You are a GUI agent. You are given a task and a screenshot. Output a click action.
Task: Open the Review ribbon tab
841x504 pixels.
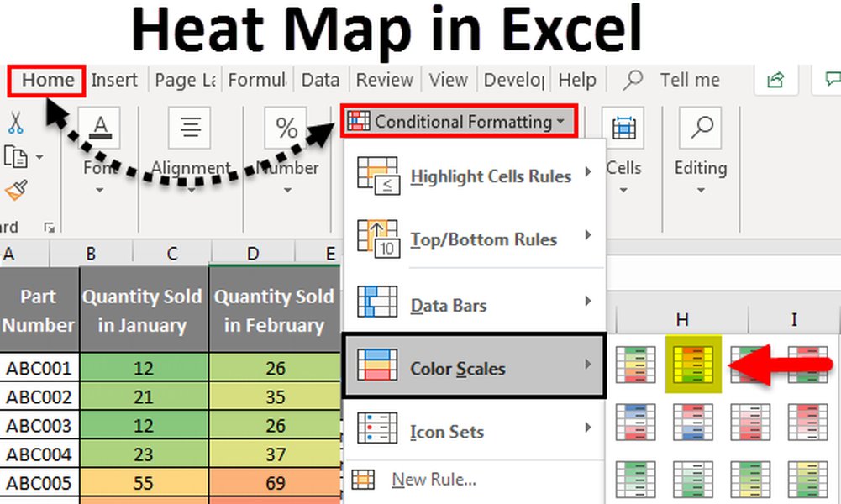point(384,79)
